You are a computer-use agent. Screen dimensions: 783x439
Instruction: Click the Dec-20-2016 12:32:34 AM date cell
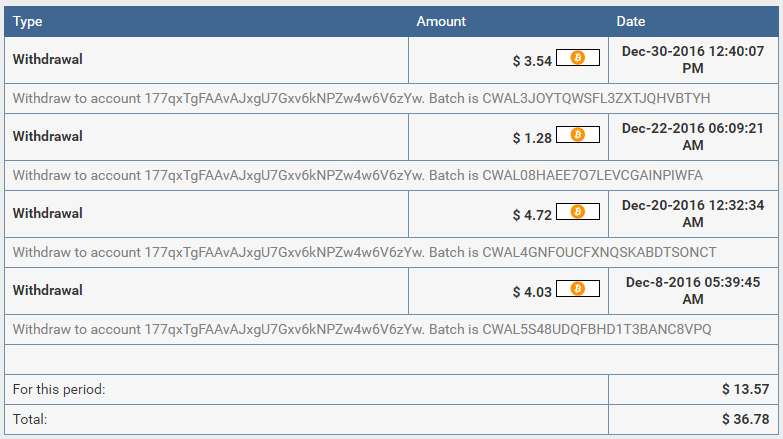tap(693, 213)
